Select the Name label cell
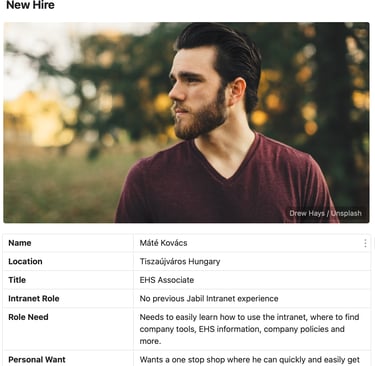The width and height of the screenshot is (375, 366). coord(68,243)
